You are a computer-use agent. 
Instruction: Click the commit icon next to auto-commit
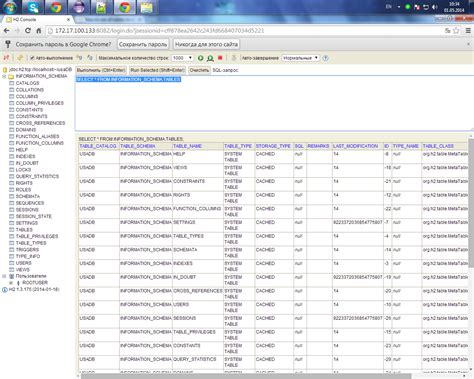tap(79, 58)
